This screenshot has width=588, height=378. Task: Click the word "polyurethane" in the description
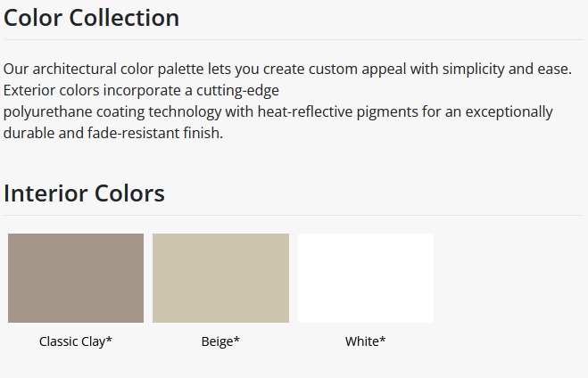(46, 111)
